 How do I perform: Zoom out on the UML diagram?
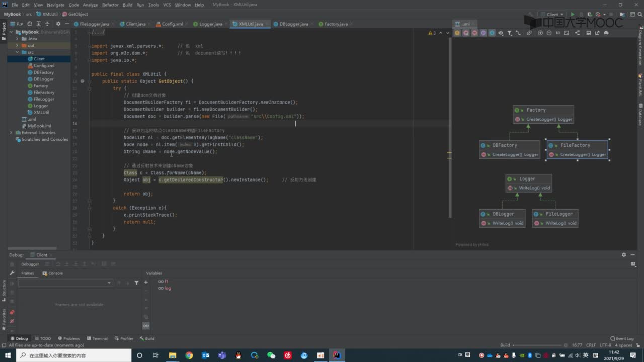(549, 33)
